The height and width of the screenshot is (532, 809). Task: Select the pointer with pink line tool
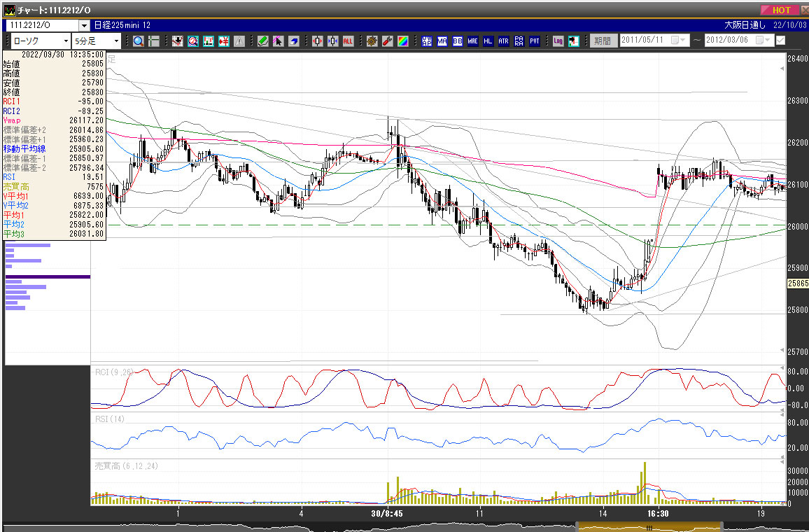(278, 41)
